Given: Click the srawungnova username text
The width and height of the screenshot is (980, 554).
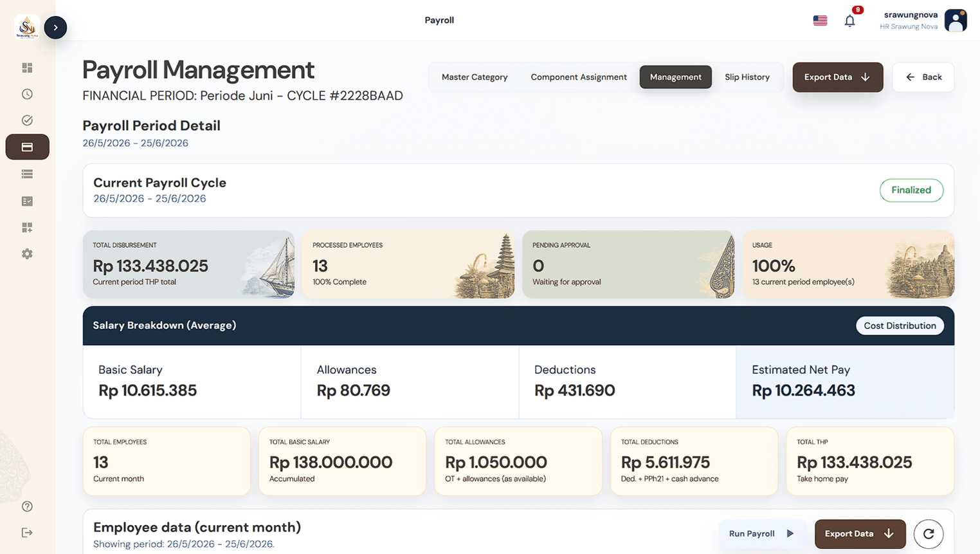Looking at the screenshot, I should [x=911, y=15].
